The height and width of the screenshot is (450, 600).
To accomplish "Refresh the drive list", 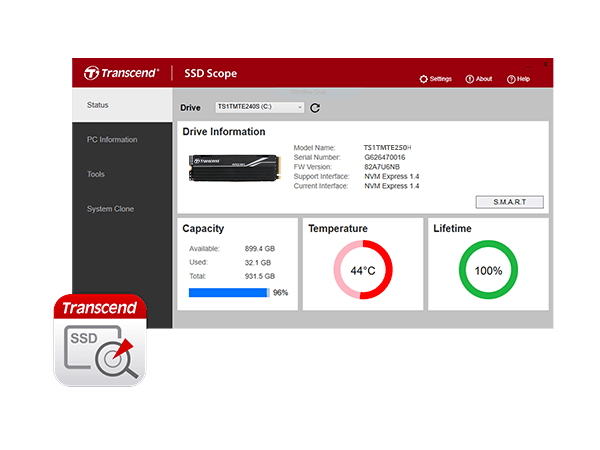I will coord(315,108).
